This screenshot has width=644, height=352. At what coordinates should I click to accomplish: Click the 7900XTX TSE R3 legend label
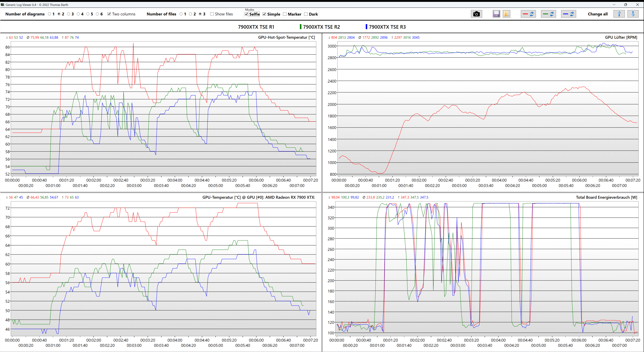pos(387,27)
